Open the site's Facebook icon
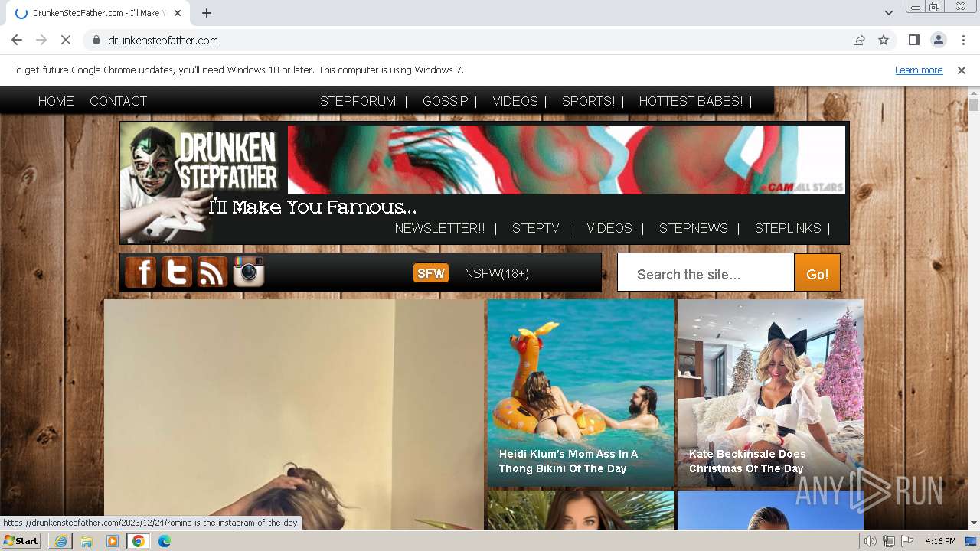This screenshot has height=551, width=980. tap(141, 272)
